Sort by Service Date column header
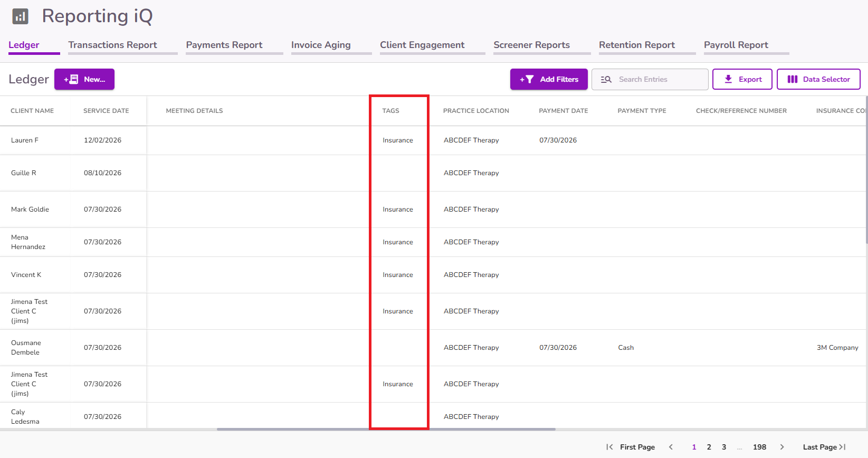Screen dimensions: 868x458 pyautogui.click(x=106, y=111)
